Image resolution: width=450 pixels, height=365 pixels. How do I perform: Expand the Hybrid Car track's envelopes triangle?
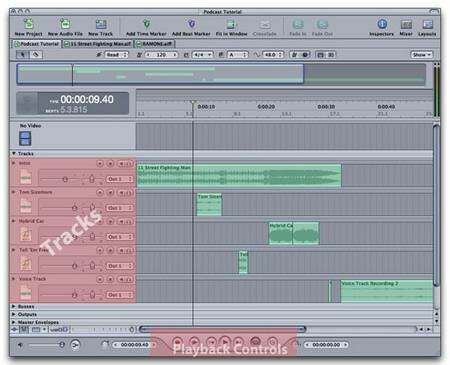pyautogui.click(x=14, y=221)
